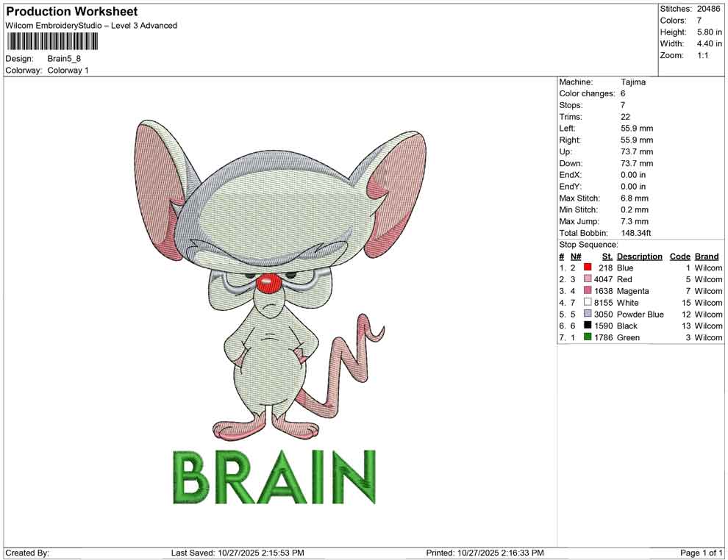This screenshot has height=560, width=728.
Task: Click the 'Brand' column header
Action: (707, 256)
